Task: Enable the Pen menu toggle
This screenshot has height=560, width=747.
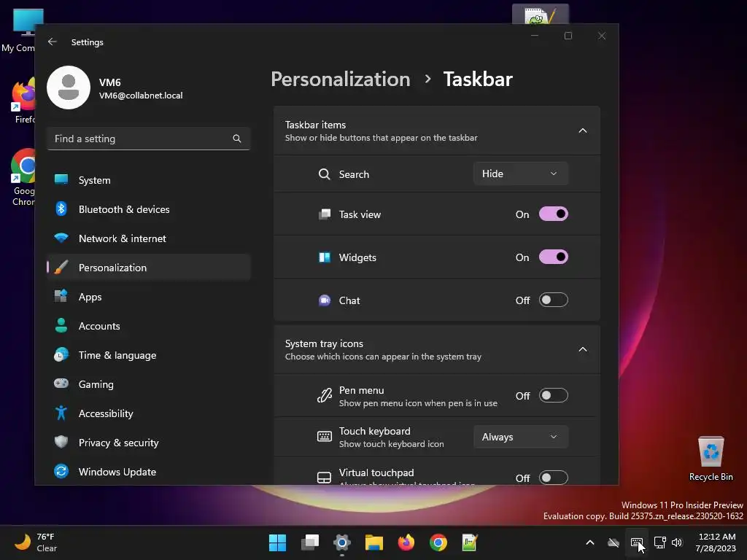Action: (x=554, y=396)
